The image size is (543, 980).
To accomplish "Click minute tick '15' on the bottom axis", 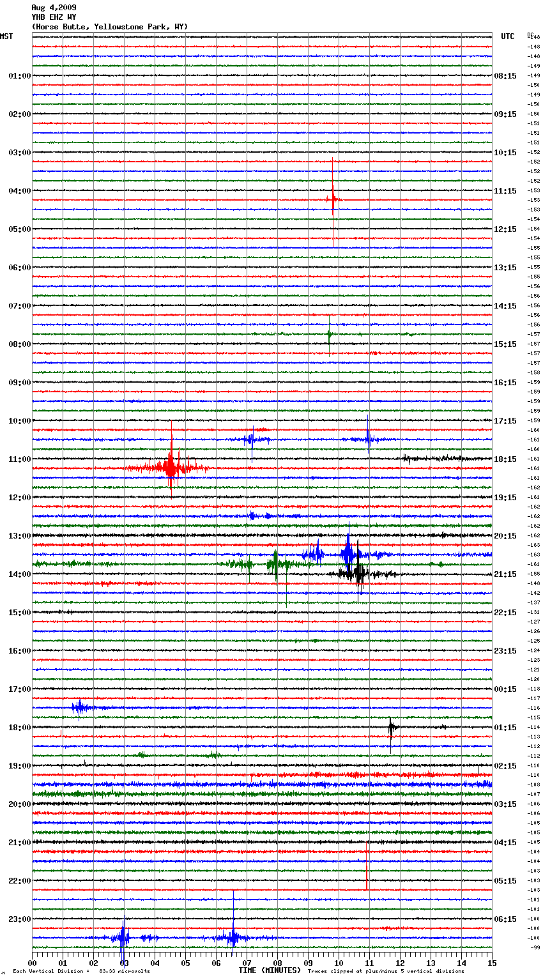I will pyautogui.click(x=492, y=963).
